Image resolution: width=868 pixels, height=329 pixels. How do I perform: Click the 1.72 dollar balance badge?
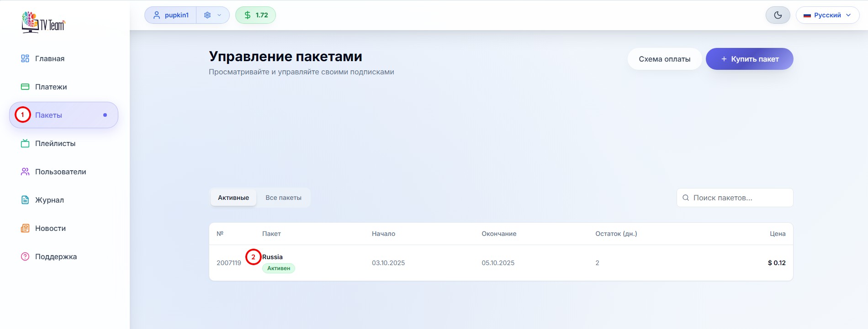tap(255, 15)
